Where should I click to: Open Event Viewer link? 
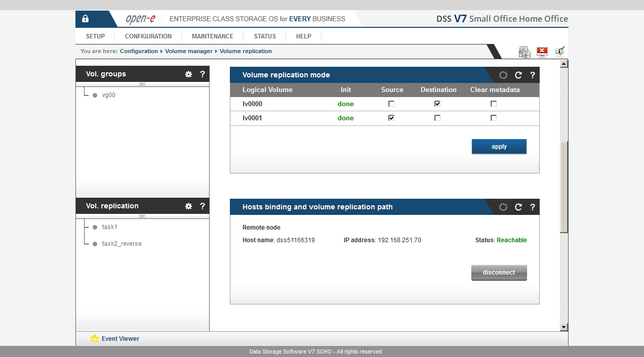click(120, 339)
